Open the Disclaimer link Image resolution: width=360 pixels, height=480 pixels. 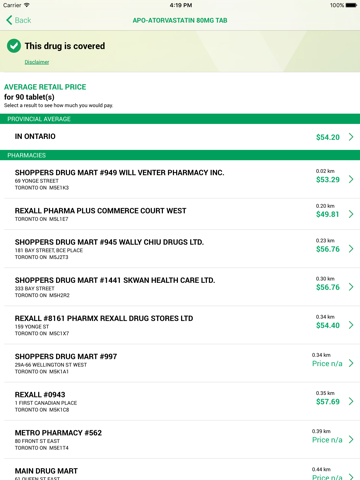click(x=37, y=62)
